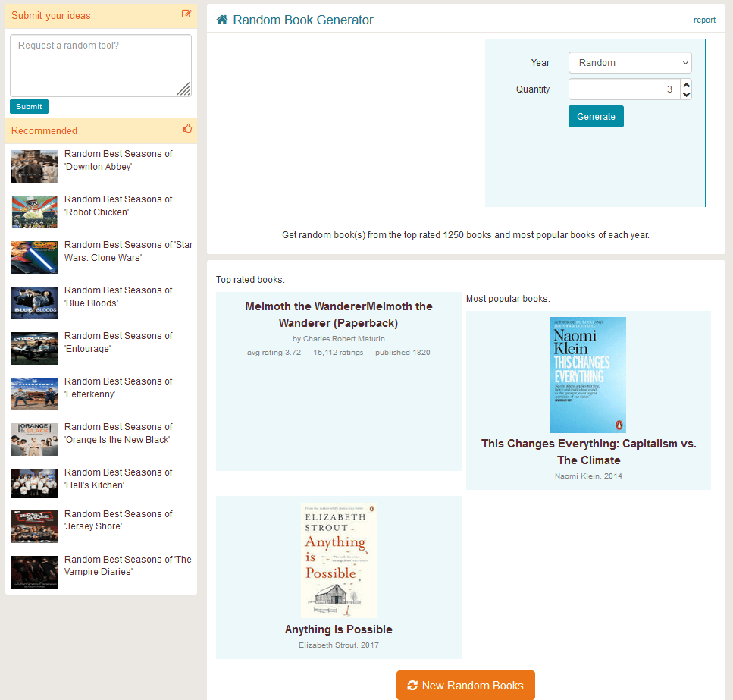Increase quantity with the up arrow
Viewport: 733px width, 700px height.
point(686,85)
